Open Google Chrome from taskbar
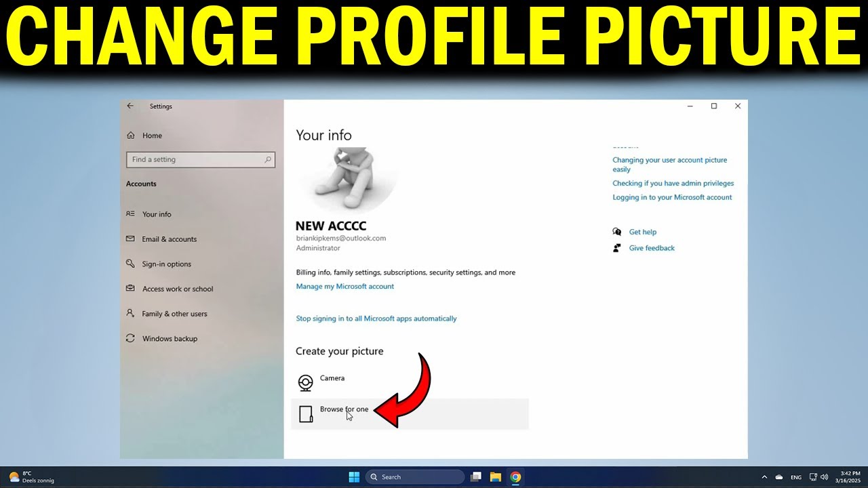Image resolution: width=868 pixels, height=488 pixels. [x=515, y=477]
